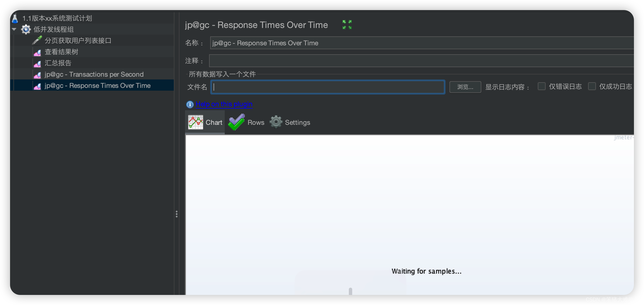Click the jp@gc Response Times Over Time tree item
Image resolution: width=644 pixels, height=305 pixels.
click(97, 86)
